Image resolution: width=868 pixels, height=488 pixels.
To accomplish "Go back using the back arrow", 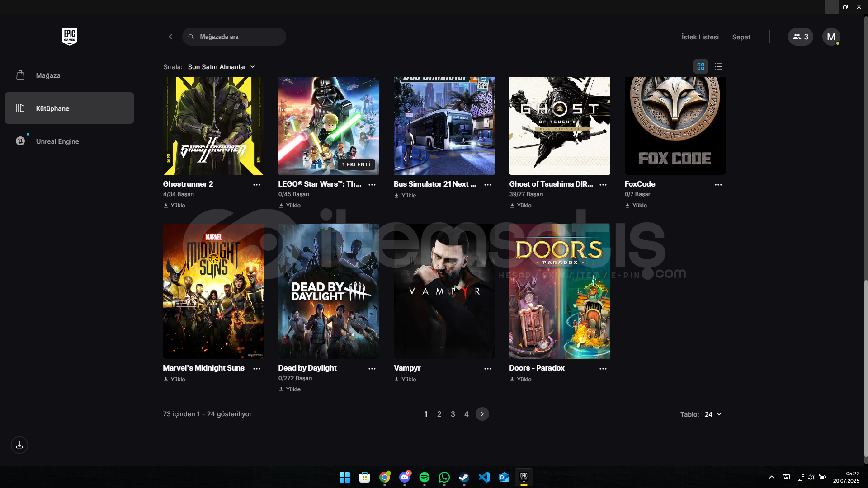I will tap(170, 37).
